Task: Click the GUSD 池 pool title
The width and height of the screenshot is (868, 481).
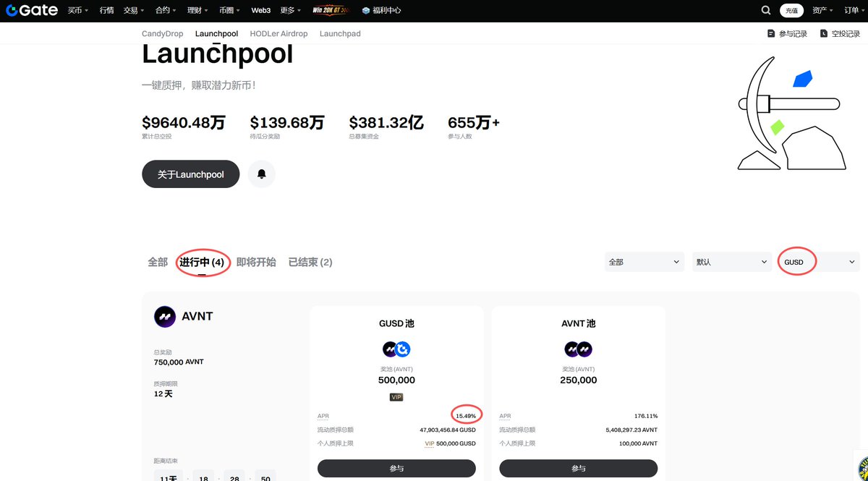Action: tap(396, 323)
